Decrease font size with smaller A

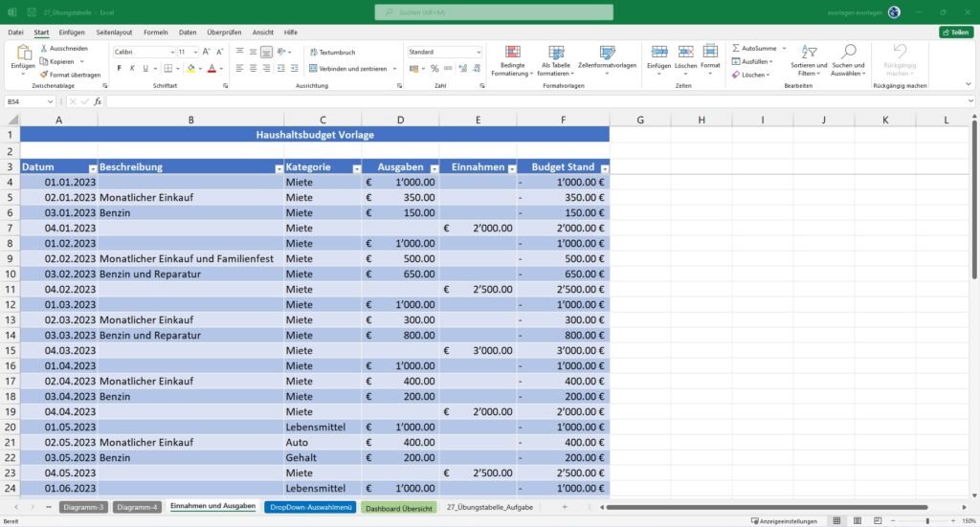(219, 52)
